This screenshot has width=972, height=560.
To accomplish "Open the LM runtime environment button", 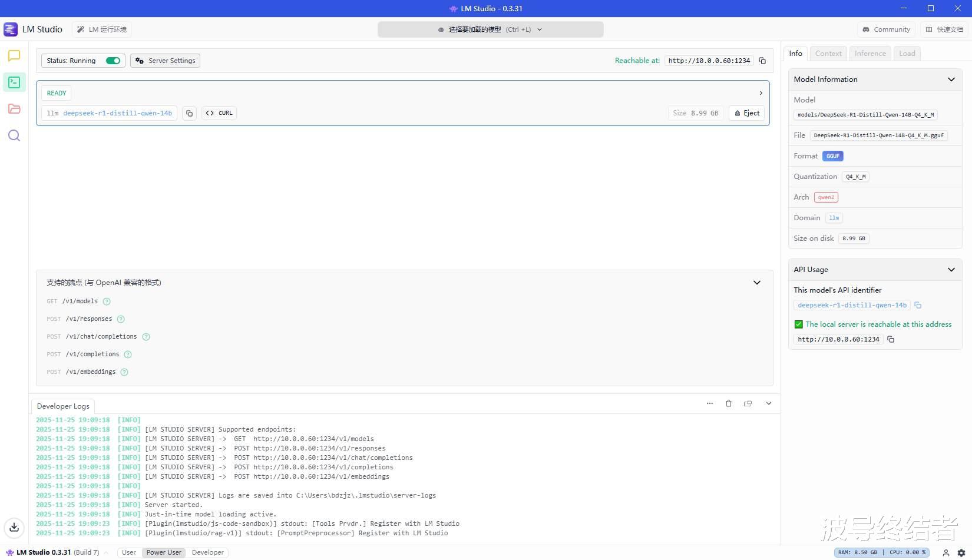I will pyautogui.click(x=102, y=29).
